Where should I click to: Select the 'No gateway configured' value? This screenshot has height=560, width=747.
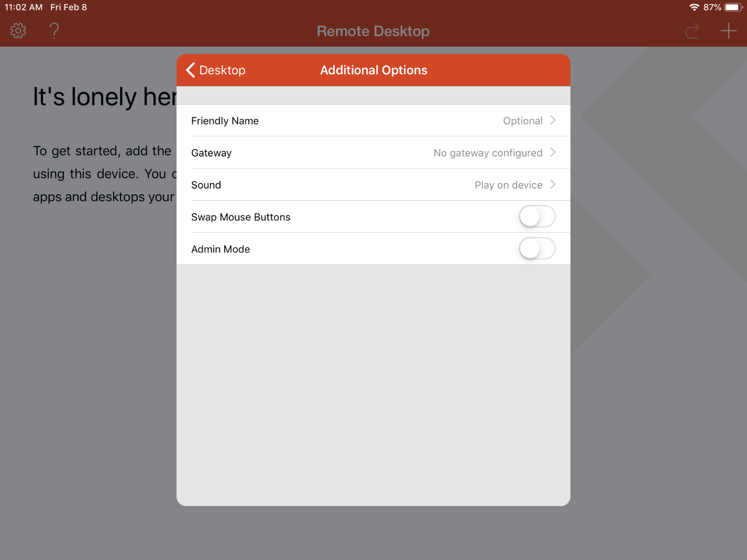[x=488, y=153]
